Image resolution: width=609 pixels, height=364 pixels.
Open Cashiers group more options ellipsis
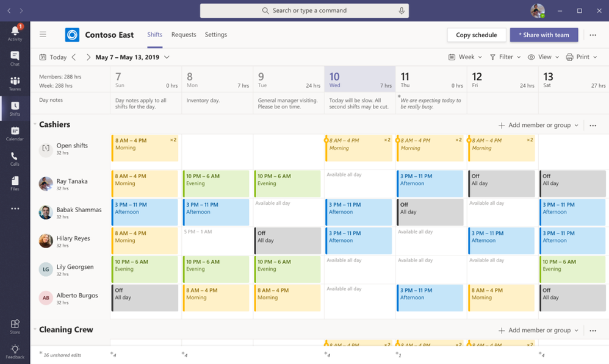(x=593, y=126)
